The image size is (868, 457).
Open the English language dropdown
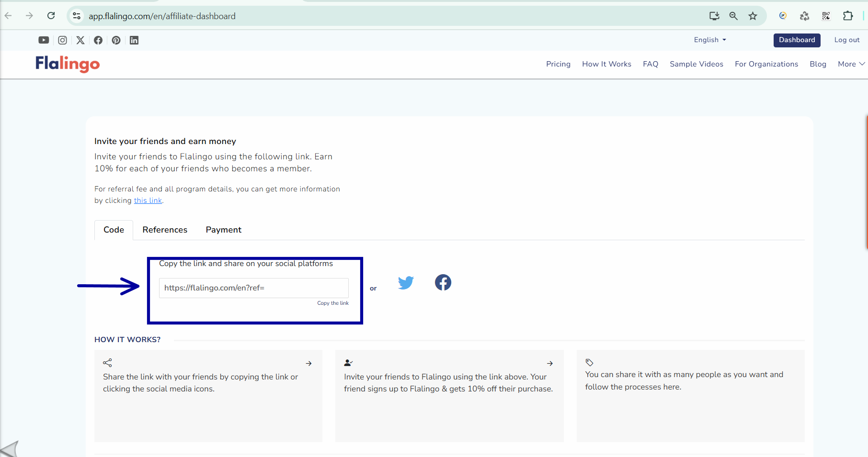pos(710,40)
